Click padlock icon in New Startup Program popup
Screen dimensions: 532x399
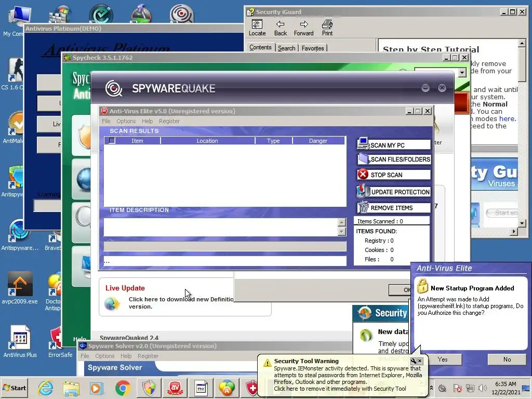pos(422,286)
